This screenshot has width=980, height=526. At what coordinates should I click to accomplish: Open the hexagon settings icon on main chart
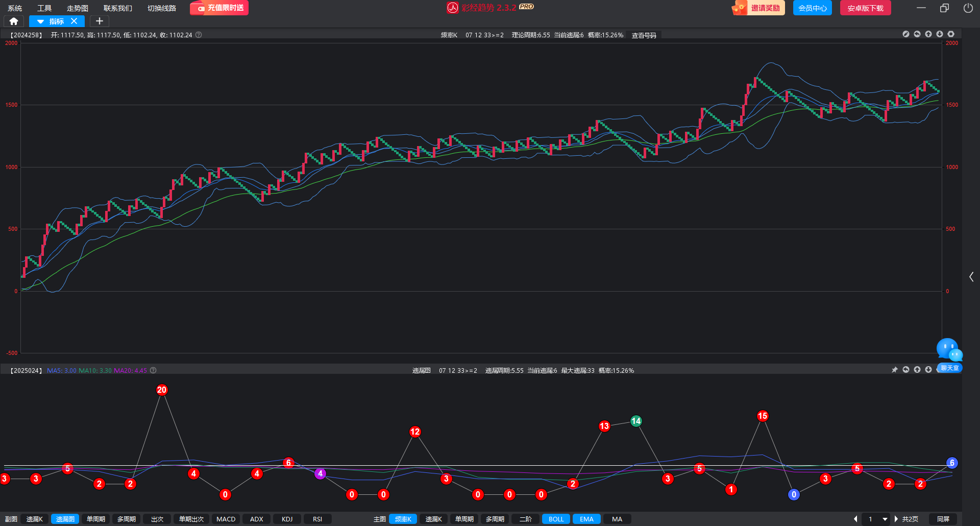click(951, 34)
